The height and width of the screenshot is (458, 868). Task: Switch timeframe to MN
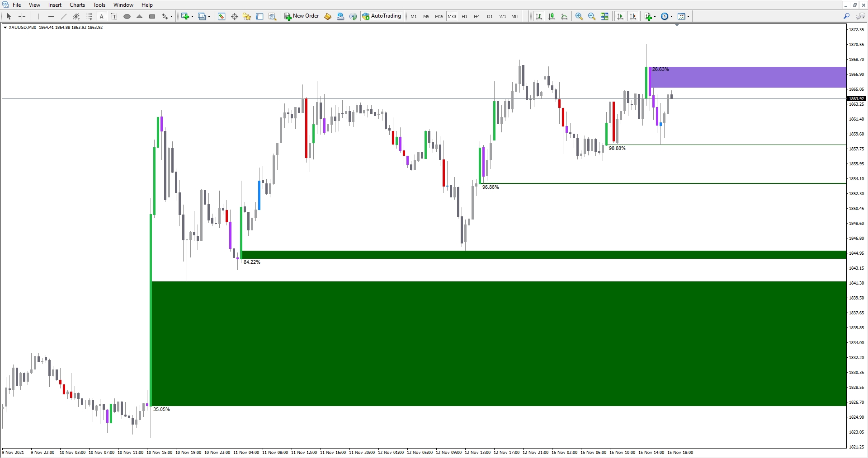(x=515, y=16)
